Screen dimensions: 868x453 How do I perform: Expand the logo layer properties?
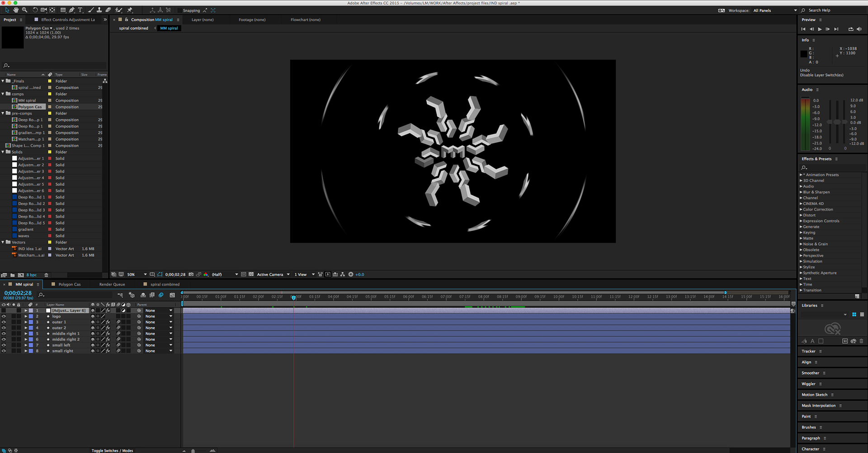[26, 316]
